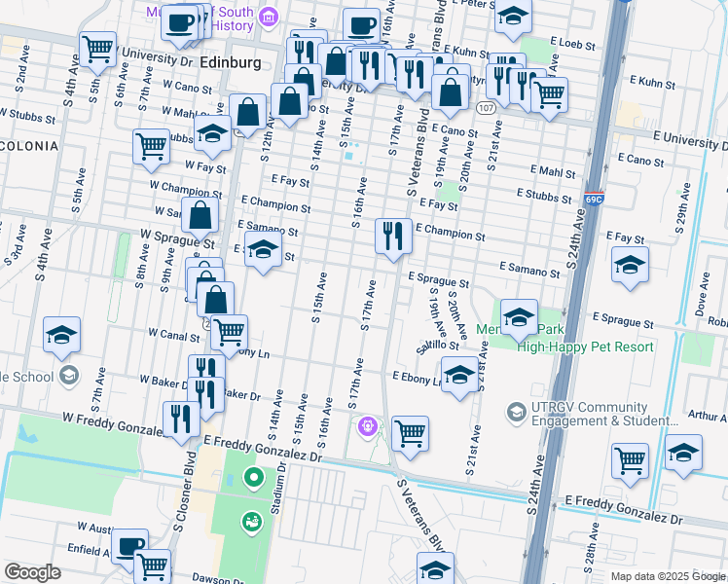Open the green pet park pin below the stadium
728x584 pixels.
(x=252, y=523)
